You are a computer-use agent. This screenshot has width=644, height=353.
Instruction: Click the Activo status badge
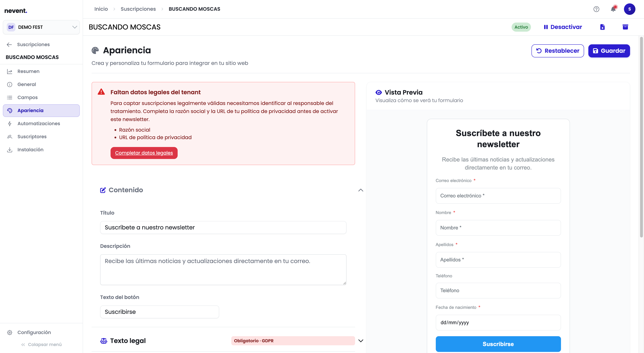tap(521, 27)
